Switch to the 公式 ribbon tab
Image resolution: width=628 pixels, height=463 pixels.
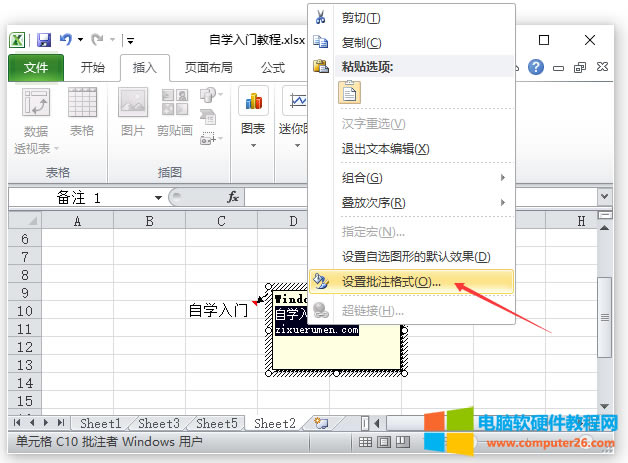273,67
